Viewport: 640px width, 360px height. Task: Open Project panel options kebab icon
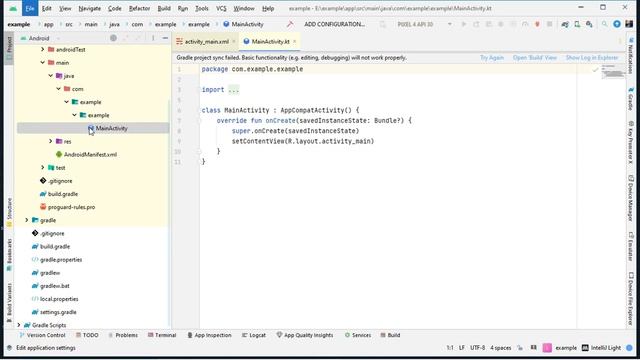point(153,38)
